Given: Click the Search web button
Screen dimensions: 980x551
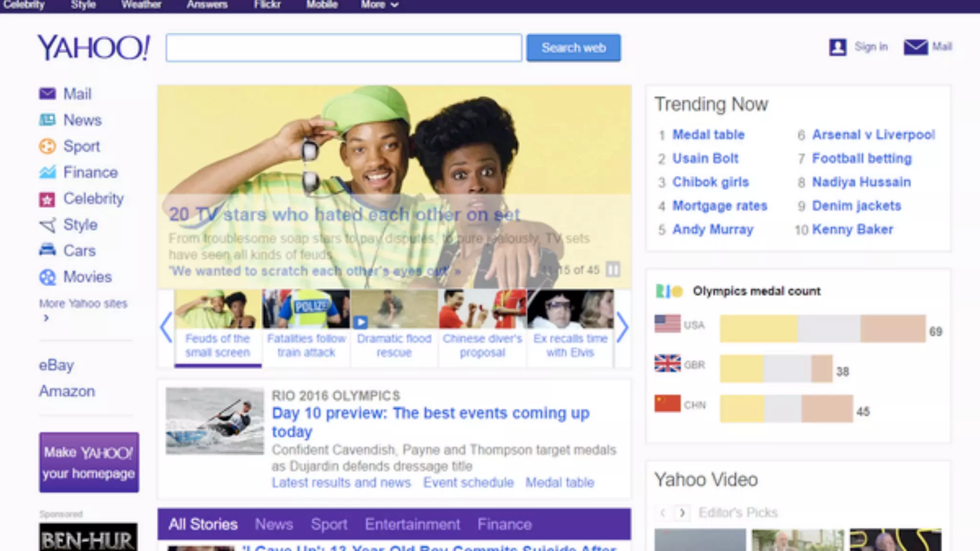Looking at the screenshot, I should coord(573,48).
